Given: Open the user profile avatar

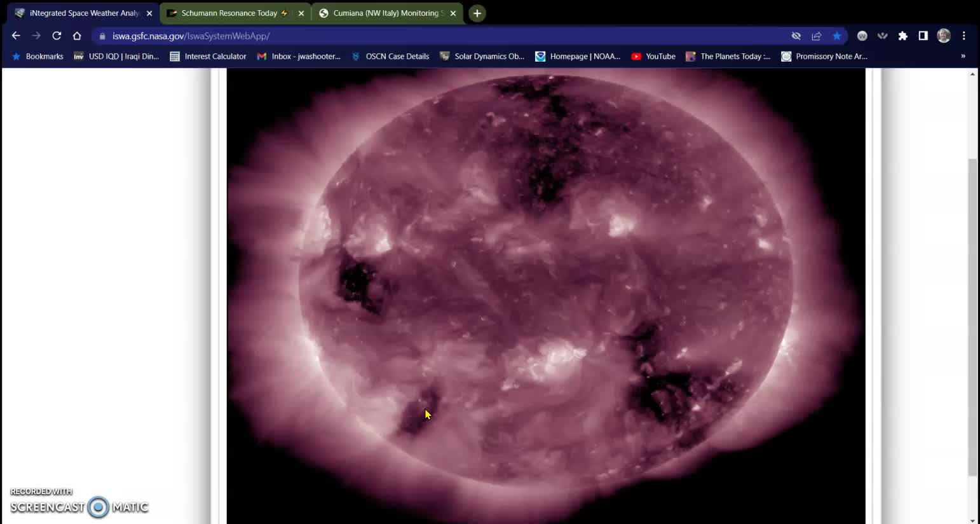Looking at the screenshot, I should pyautogui.click(x=944, y=36).
